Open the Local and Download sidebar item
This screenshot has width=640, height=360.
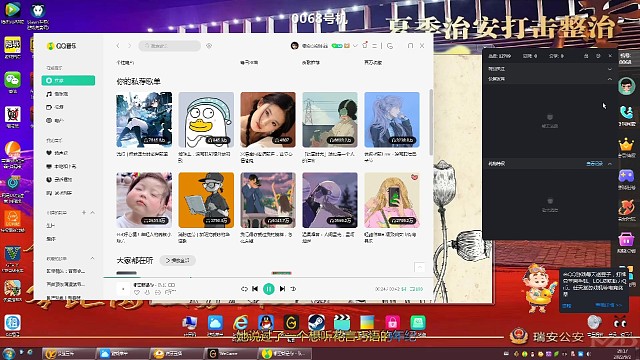click(68, 166)
